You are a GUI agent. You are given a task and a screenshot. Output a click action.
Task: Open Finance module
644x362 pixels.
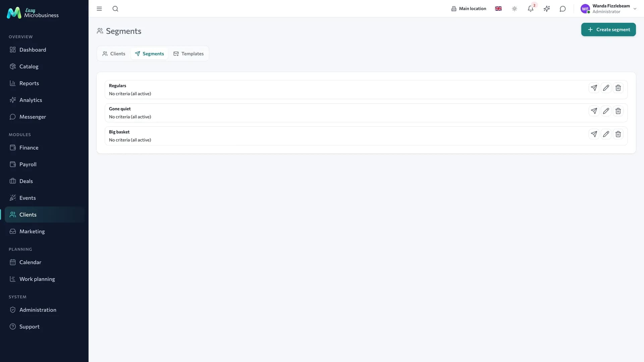[x=44, y=147]
